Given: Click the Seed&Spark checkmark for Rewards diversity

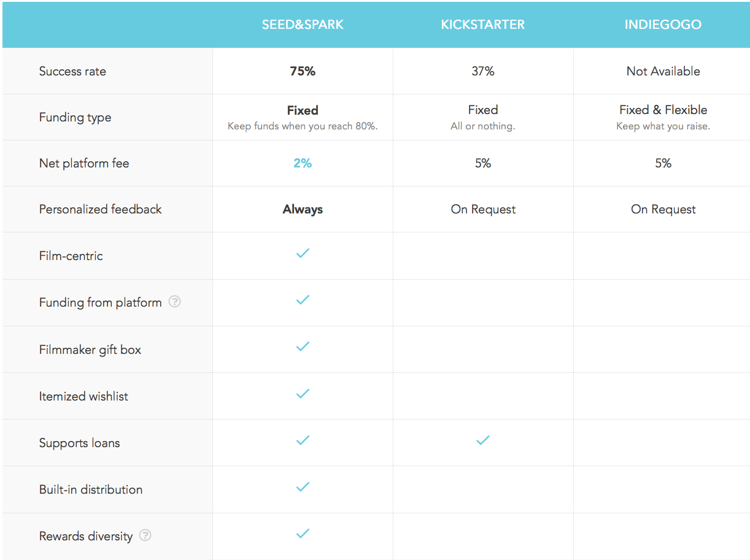Looking at the screenshot, I should (303, 534).
